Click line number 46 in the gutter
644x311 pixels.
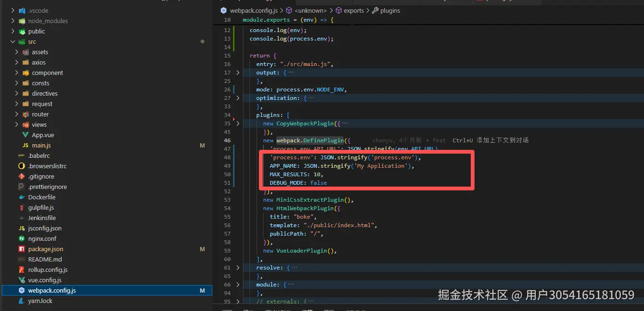(x=227, y=140)
